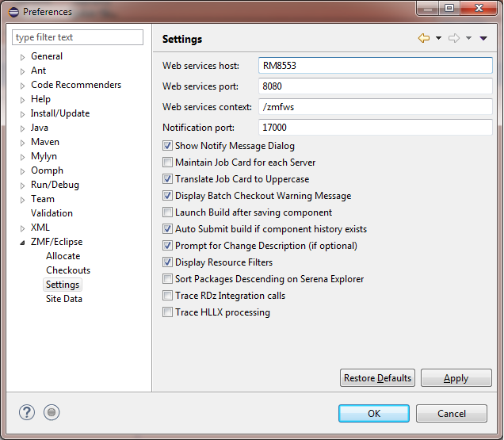Collapse the ZMF/Eclipse tree node
Viewport: 504px width, 440px height.
pyautogui.click(x=22, y=243)
